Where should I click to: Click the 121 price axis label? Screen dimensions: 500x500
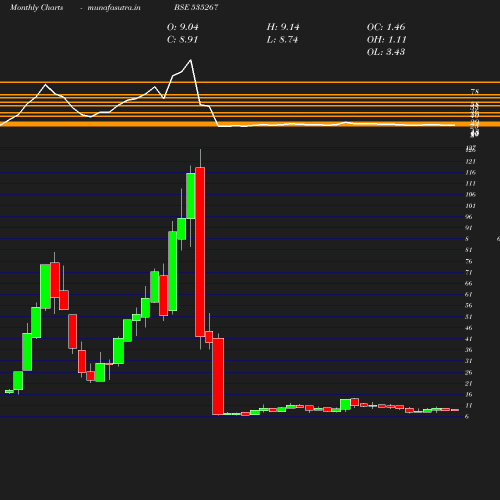470,162
